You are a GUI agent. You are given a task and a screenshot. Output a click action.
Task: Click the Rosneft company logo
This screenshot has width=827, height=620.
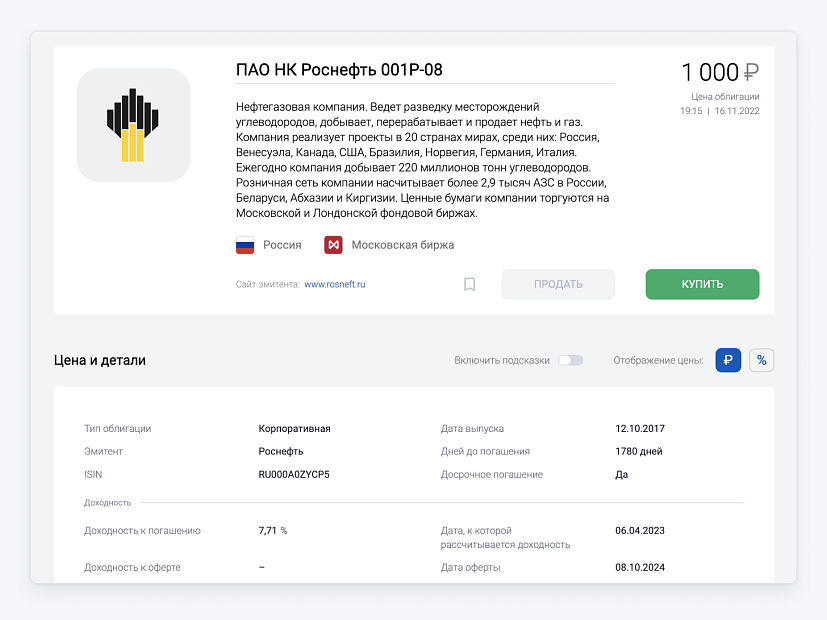coord(133,125)
